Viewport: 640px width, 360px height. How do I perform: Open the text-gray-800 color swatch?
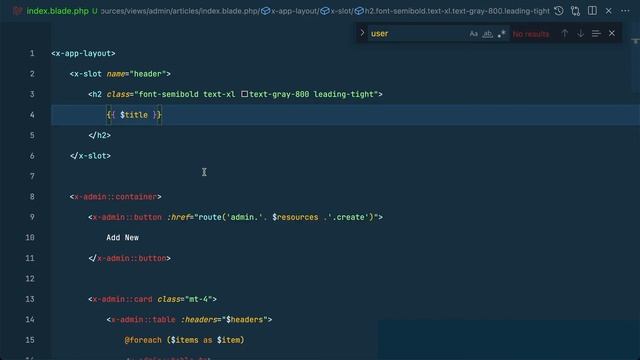coord(244,94)
